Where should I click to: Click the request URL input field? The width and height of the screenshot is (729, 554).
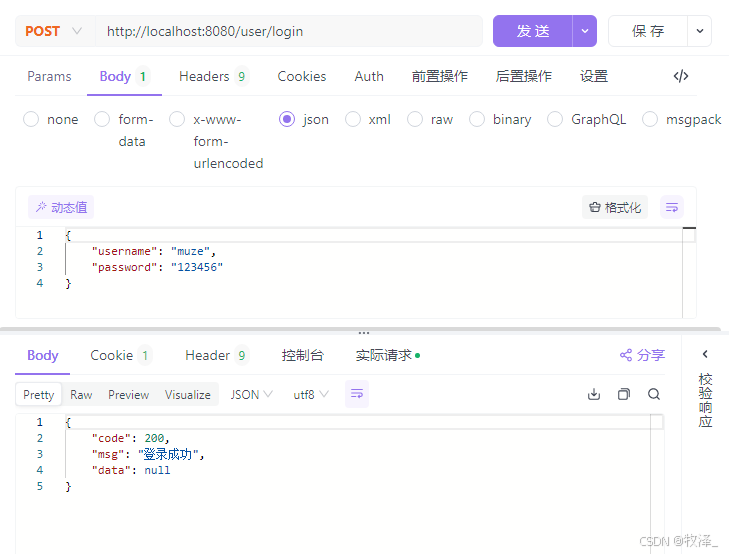(x=289, y=31)
